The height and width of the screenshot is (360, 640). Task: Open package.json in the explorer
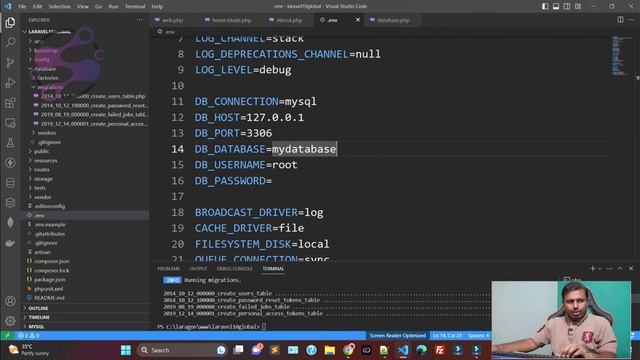click(49, 280)
